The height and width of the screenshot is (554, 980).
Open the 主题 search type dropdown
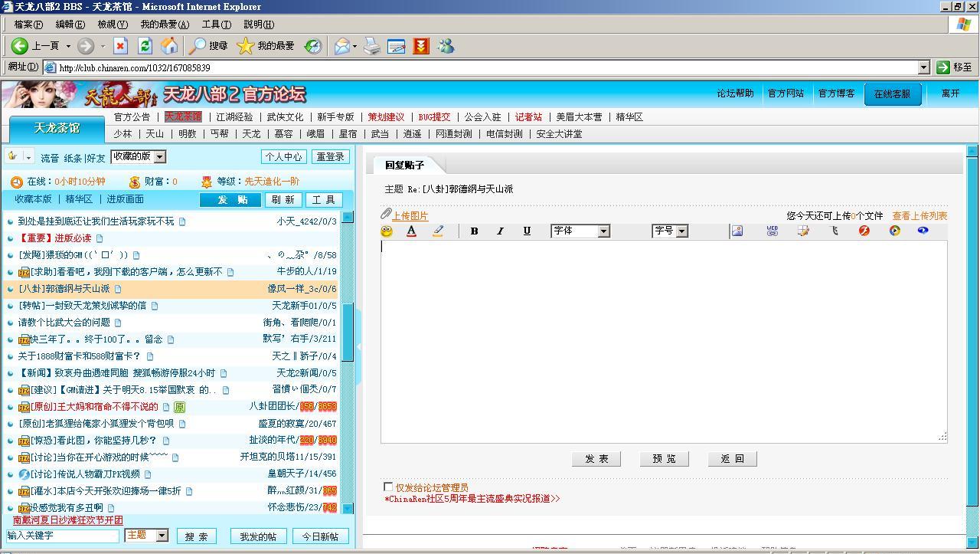point(146,536)
